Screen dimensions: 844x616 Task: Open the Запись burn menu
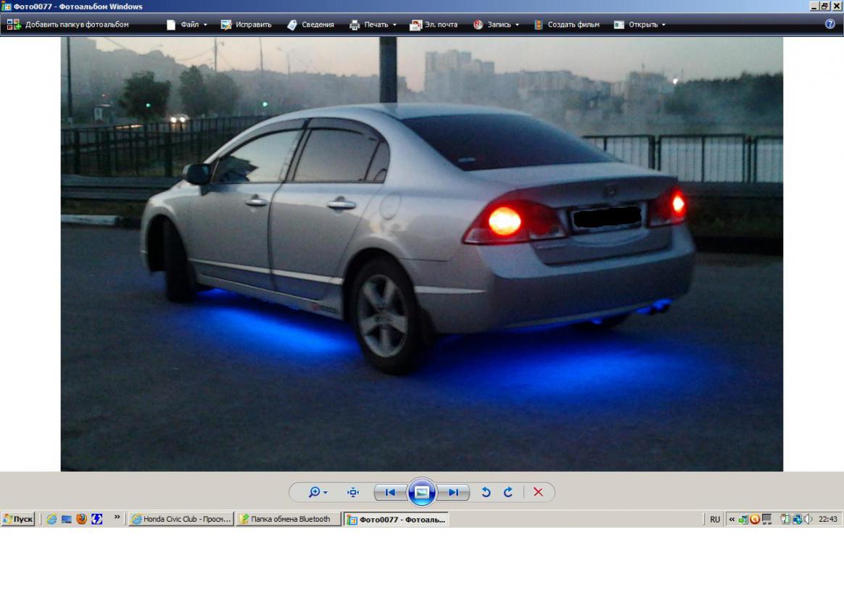[497, 25]
